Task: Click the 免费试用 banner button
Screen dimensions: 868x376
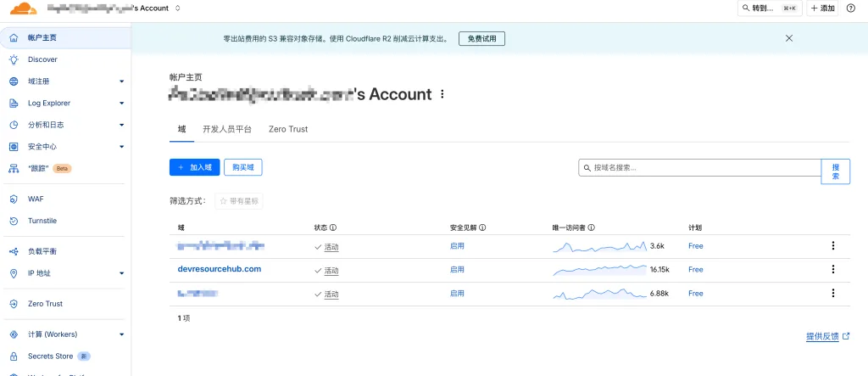Action: 481,39
